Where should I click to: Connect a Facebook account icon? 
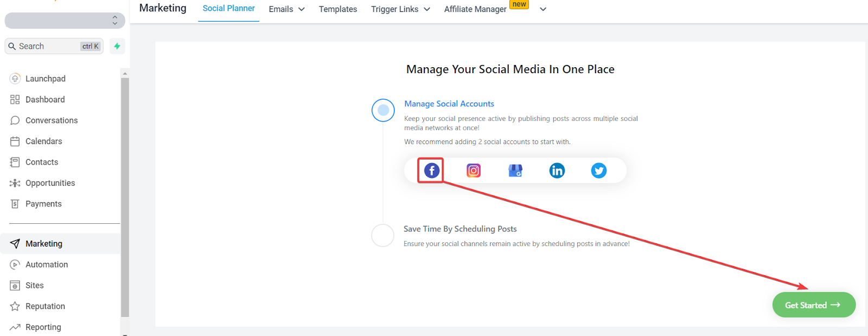coord(432,171)
